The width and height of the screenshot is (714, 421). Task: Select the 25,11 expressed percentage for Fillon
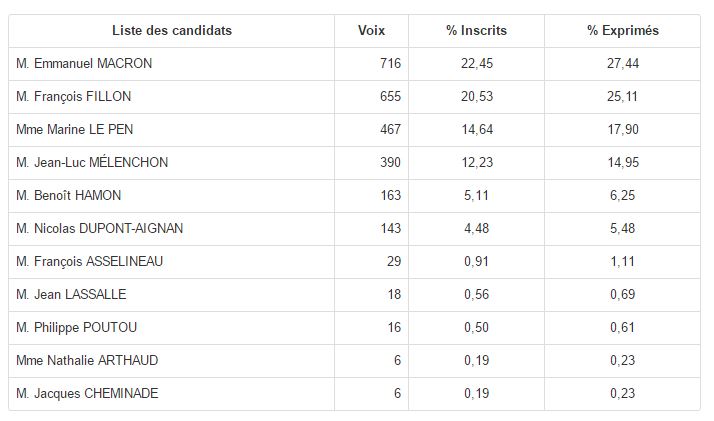(x=622, y=97)
